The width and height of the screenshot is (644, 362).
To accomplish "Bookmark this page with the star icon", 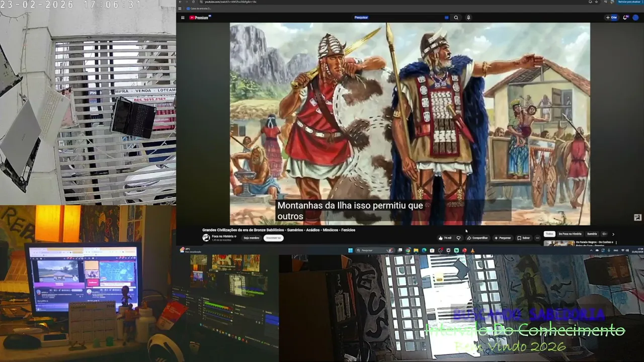I will coord(597,2).
